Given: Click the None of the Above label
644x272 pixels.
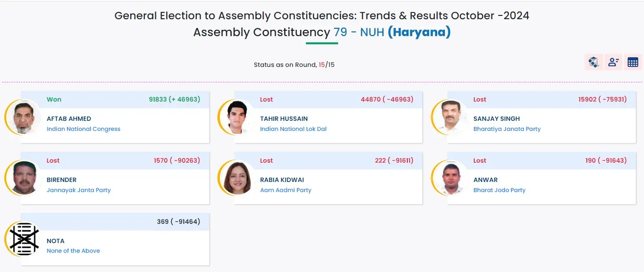Looking at the screenshot, I should coord(73,251).
